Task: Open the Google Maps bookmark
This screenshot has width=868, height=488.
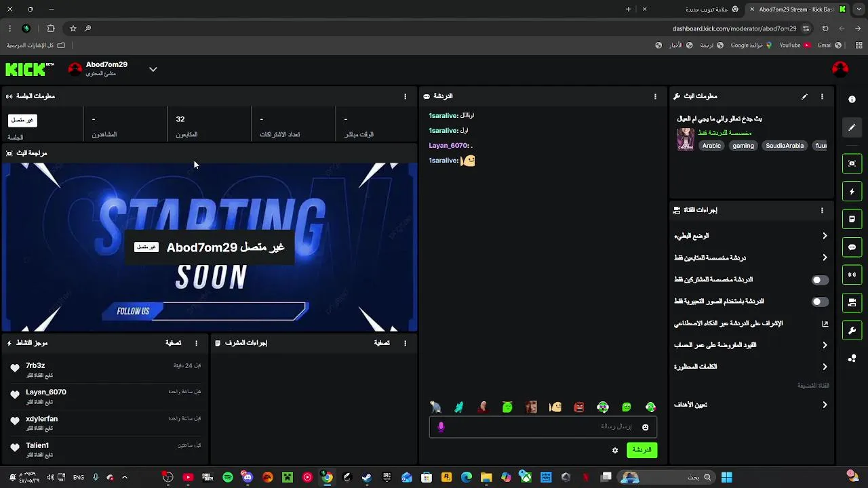Action: click(x=751, y=45)
